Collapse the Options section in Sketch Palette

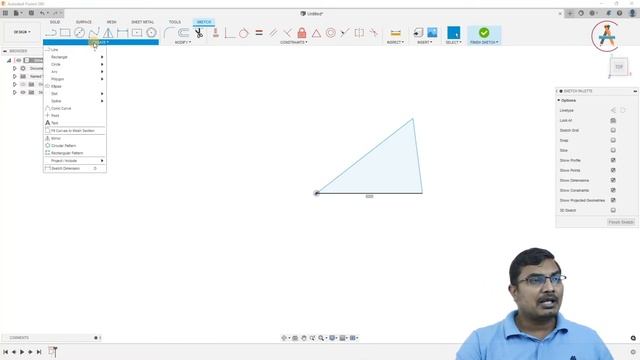pos(559,100)
